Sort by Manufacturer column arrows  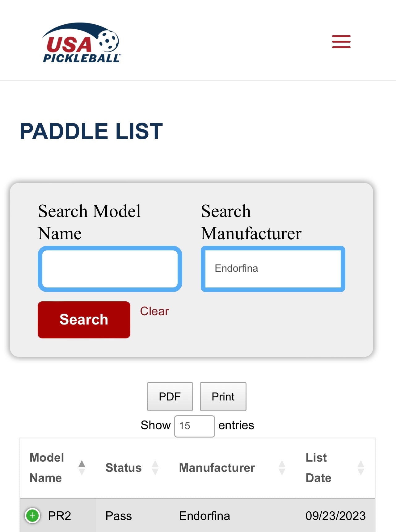point(282,467)
